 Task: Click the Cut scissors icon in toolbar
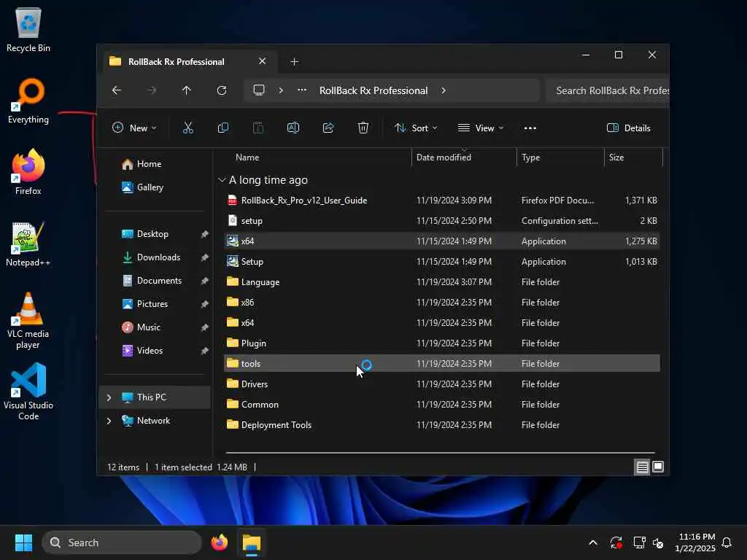tap(188, 128)
